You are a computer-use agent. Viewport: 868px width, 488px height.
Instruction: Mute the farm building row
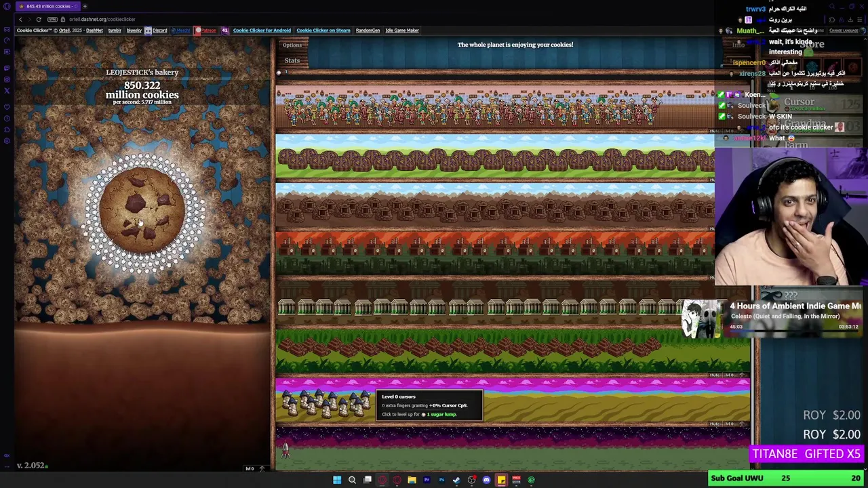pyautogui.click(x=712, y=180)
